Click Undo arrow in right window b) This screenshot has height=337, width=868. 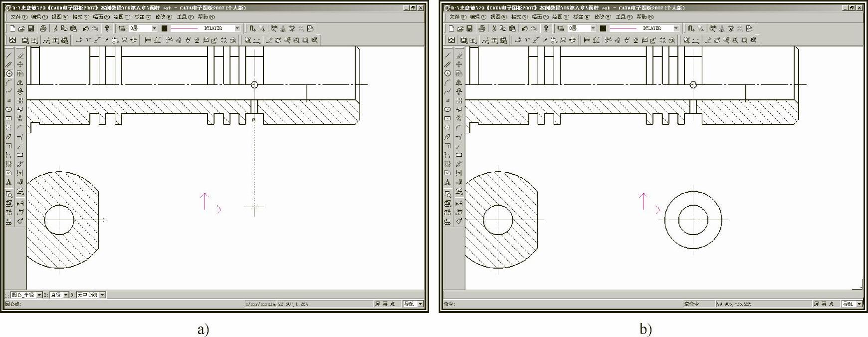524,28
